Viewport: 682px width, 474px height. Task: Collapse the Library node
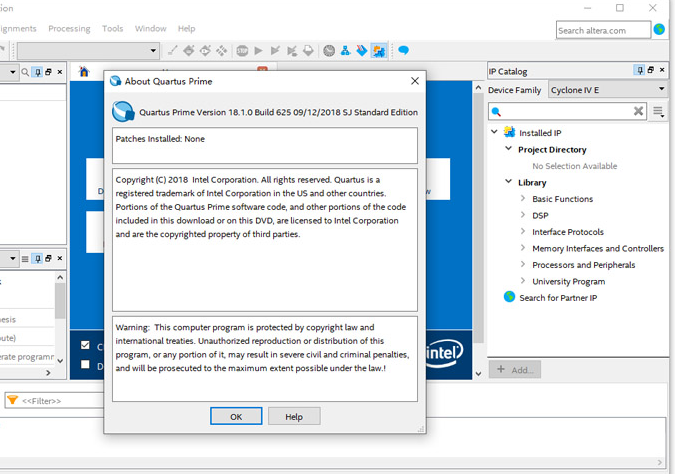point(508,181)
